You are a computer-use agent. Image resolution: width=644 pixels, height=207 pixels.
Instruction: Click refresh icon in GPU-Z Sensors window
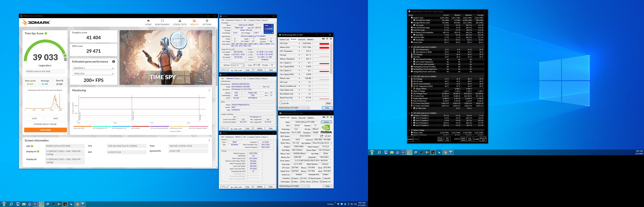point(327,39)
